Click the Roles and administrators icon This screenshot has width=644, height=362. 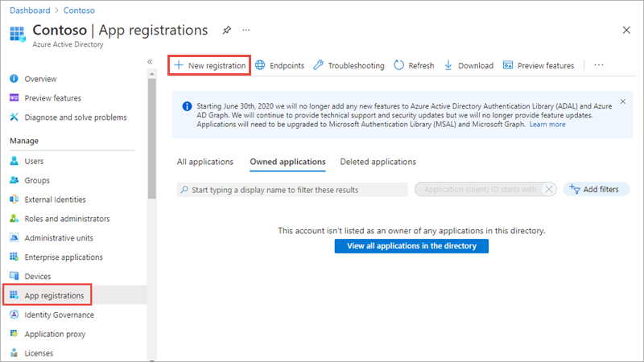click(x=14, y=218)
